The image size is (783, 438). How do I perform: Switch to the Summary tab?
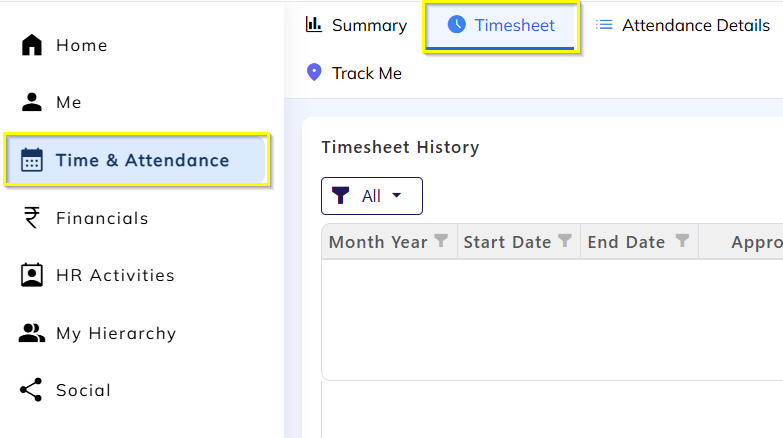357,26
